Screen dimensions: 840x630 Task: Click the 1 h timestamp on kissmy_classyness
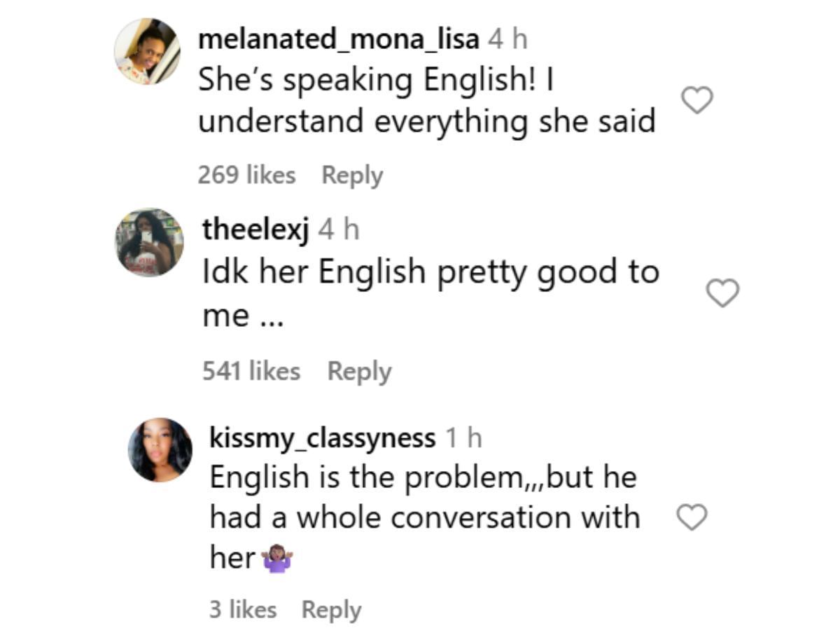coord(464,438)
